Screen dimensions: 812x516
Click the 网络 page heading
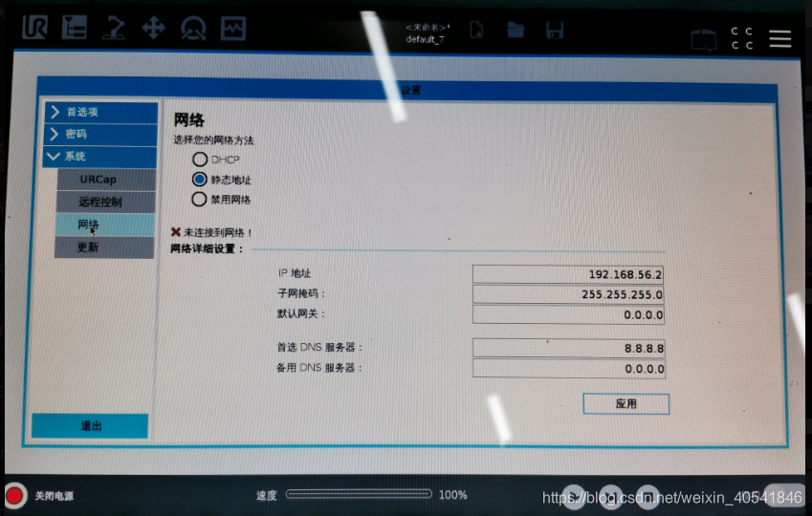pos(189,120)
